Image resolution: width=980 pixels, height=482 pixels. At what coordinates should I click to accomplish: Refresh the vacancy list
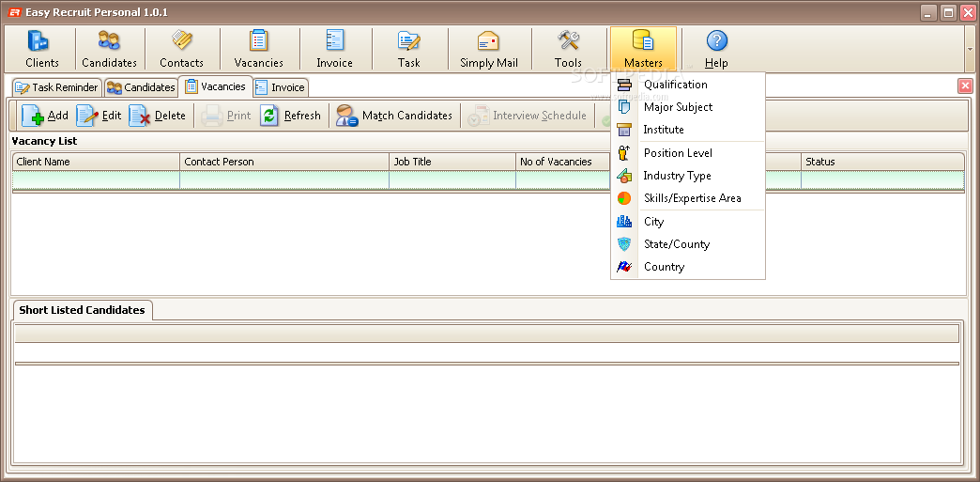point(291,116)
